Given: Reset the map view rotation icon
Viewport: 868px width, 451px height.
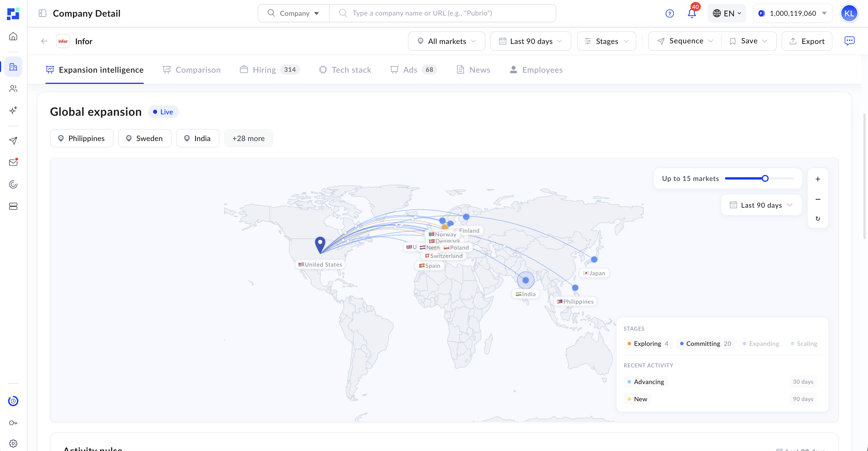Looking at the screenshot, I should pos(818,218).
